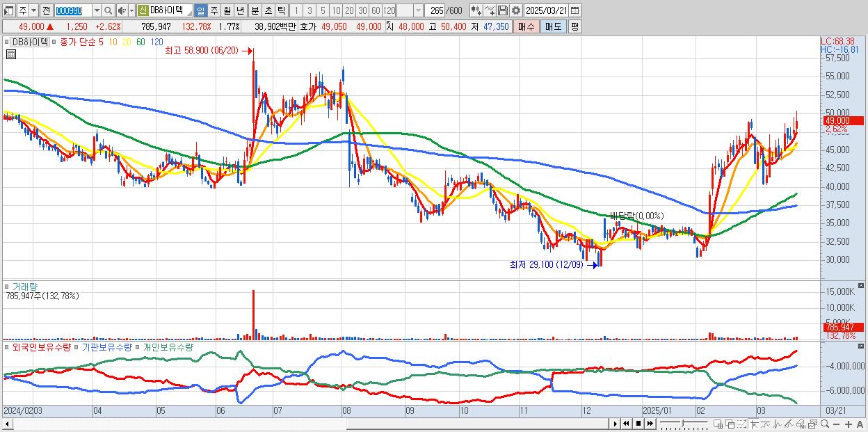This screenshot has height=432, width=868.
Task: Click the green 신 badge icon
Action: (x=143, y=11)
